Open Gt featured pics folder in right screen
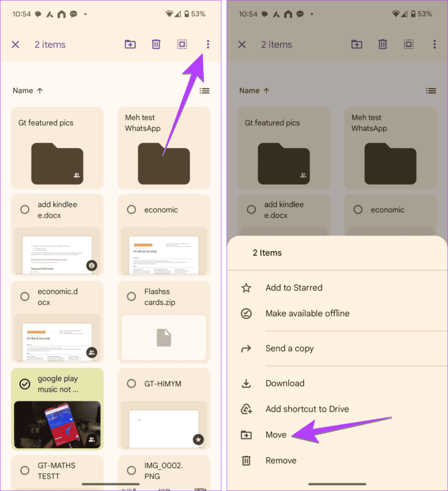The image size is (448, 491). coord(284,148)
